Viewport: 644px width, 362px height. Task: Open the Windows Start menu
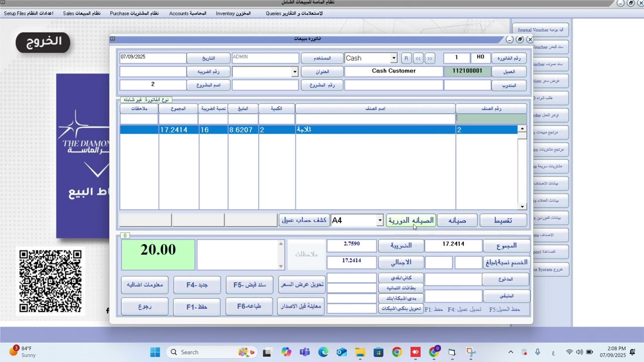(x=155, y=352)
